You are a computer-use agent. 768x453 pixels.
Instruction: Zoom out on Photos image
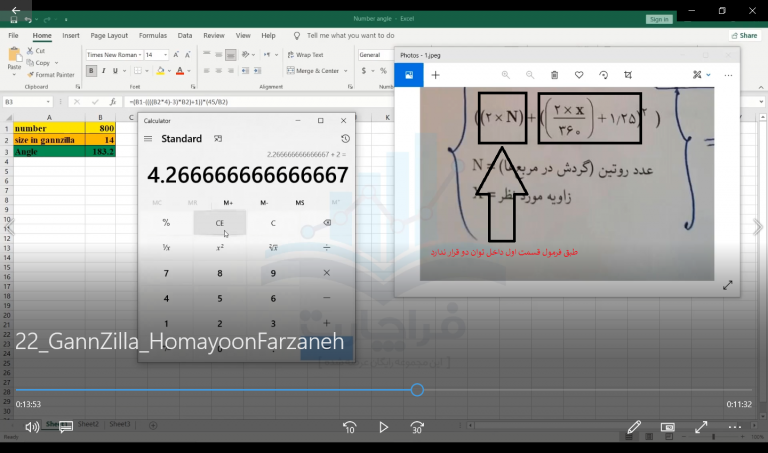click(530, 75)
